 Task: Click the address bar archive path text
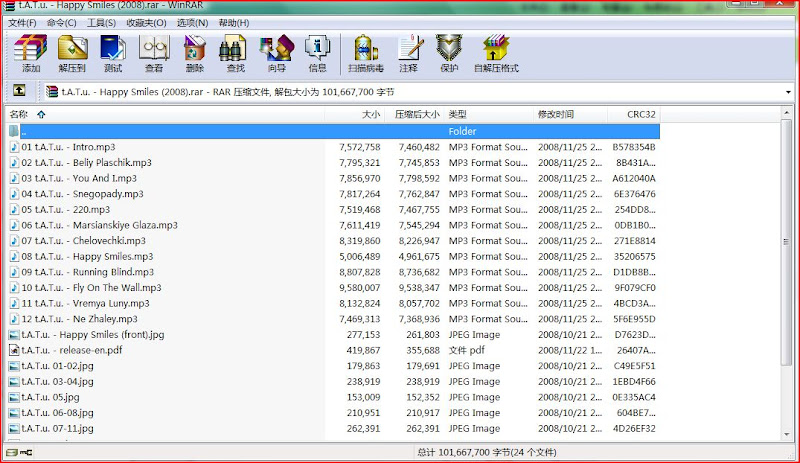click(228, 92)
